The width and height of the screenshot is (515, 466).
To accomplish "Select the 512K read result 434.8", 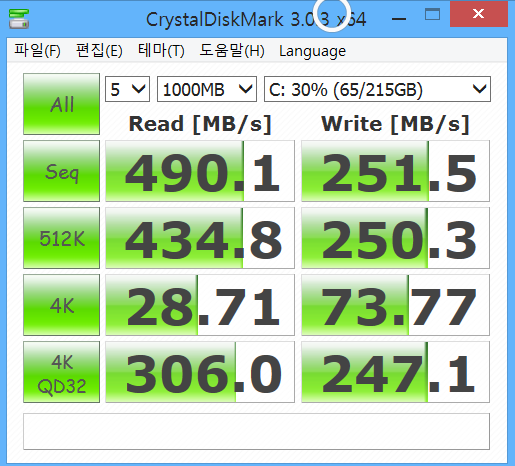I will pyautogui.click(x=200, y=238).
